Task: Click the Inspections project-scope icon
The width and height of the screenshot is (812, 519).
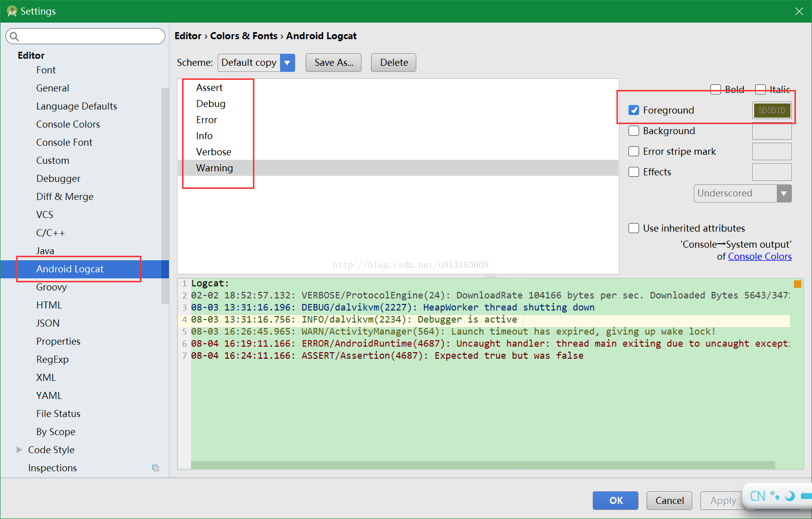Action: pyautogui.click(x=155, y=468)
